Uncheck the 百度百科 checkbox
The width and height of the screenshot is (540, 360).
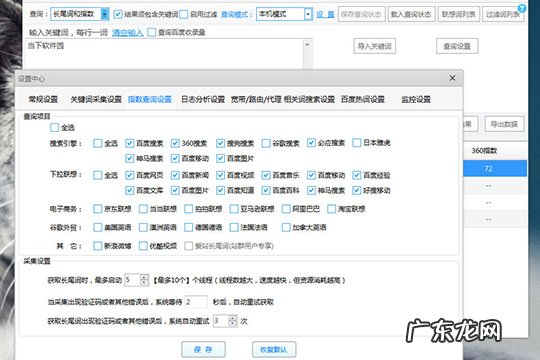click(x=266, y=190)
